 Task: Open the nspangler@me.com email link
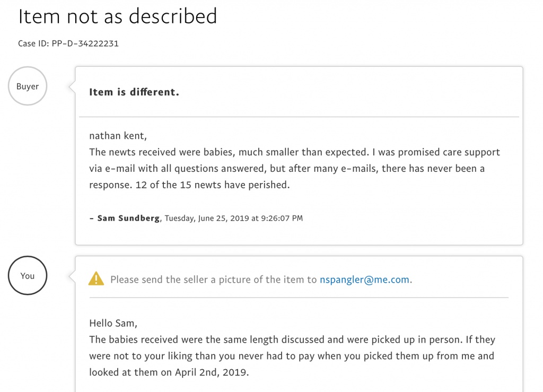pos(364,280)
